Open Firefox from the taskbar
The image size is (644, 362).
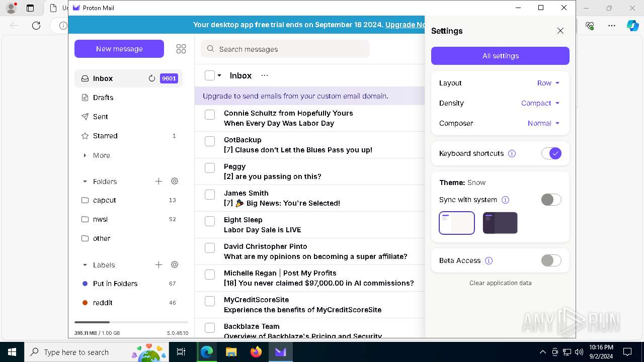256,352
